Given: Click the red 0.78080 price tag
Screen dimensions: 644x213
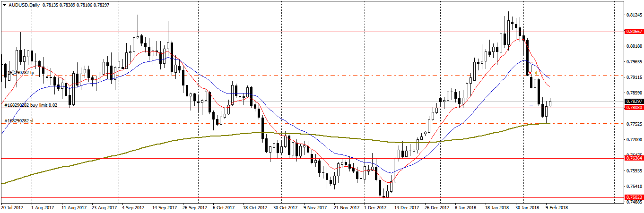Looking at the screenshot, I should pos(633,108).
